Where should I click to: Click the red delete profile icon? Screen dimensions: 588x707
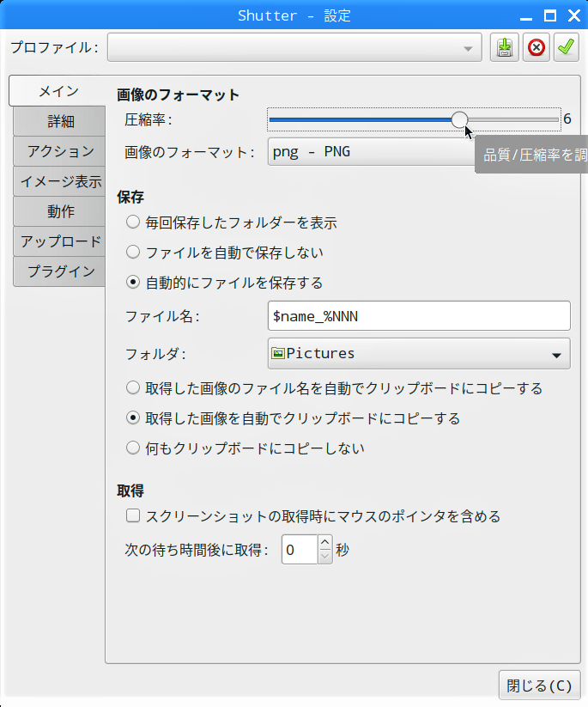click(536, 47)
